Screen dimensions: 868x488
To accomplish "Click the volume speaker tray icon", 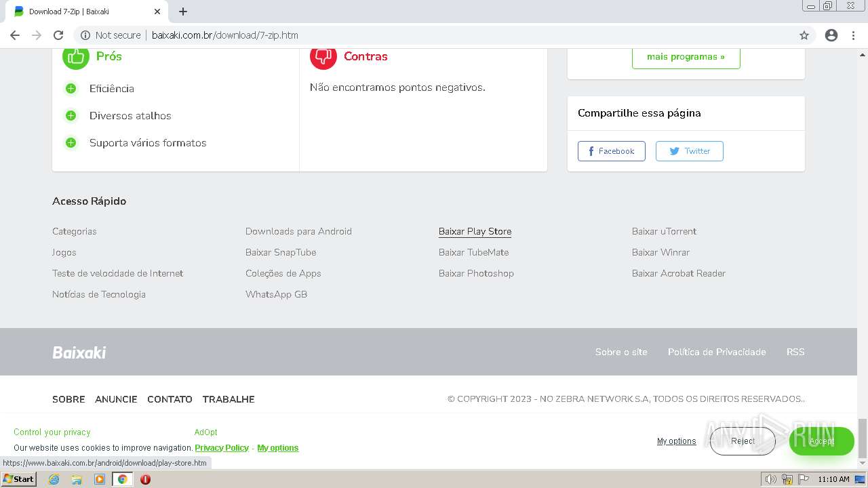I will [770, 479].
